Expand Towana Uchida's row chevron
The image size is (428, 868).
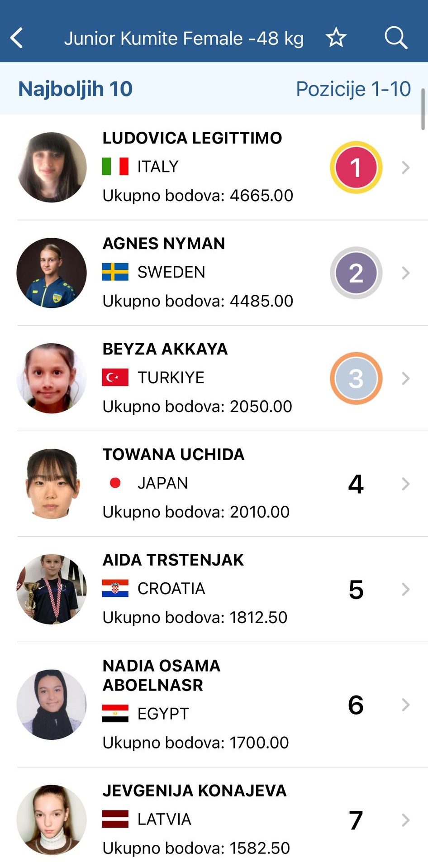click(x=406, y=484)
